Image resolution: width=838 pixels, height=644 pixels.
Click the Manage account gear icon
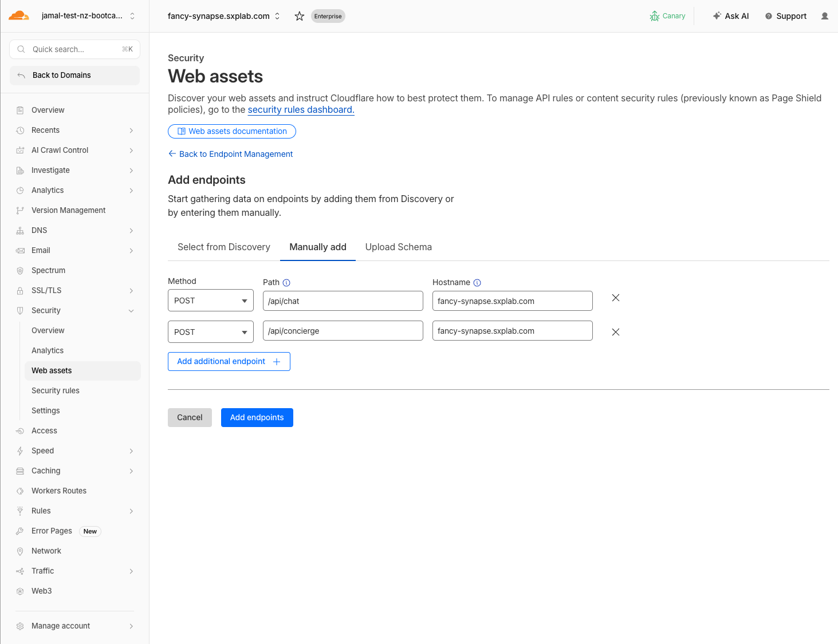(x=20, y=626)
